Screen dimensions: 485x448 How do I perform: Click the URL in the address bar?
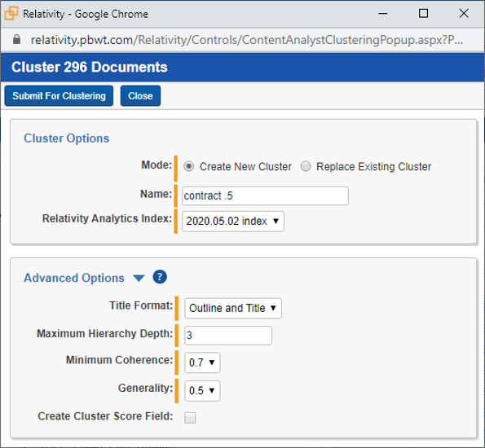click(x=246, y=40)
